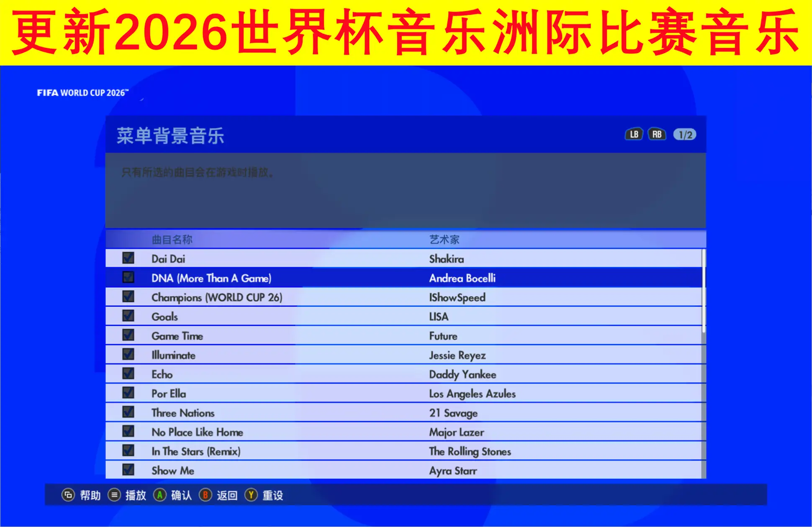Toggle the Goals by LISA checkbox
This screenshot has height=527, width=812.
pos(128,316)
